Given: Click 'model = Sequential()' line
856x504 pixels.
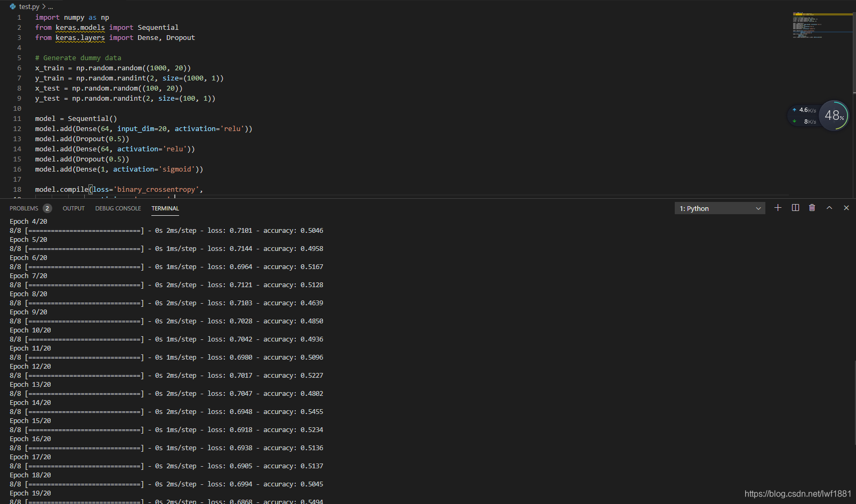Looking at the screenshot, I should (x=76, y=118).
